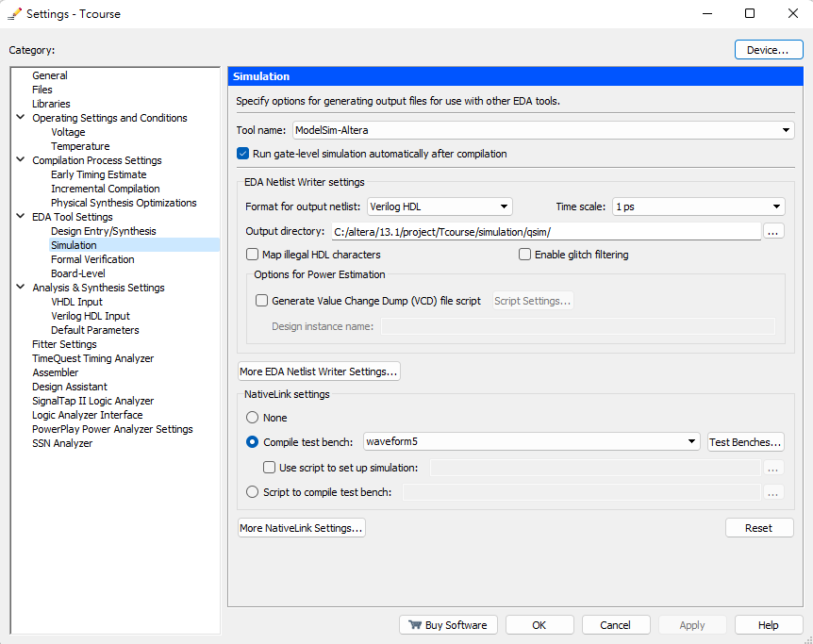Click the Buy Software cart button
Image resolution: width=813 pixels, height=644 pixels.
449,625
